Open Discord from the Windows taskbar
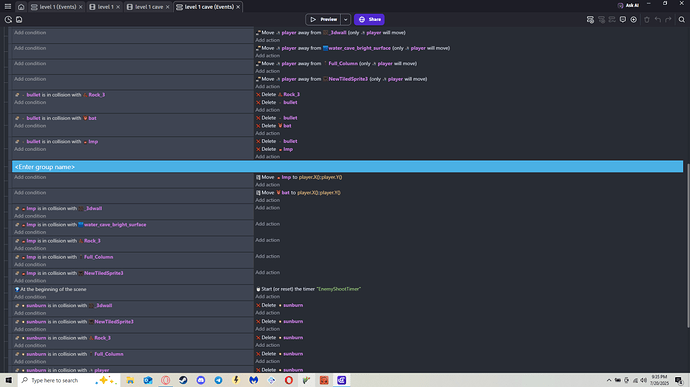Image resolution: width=690 pixels, height=387 pixels. coord(201,380)
